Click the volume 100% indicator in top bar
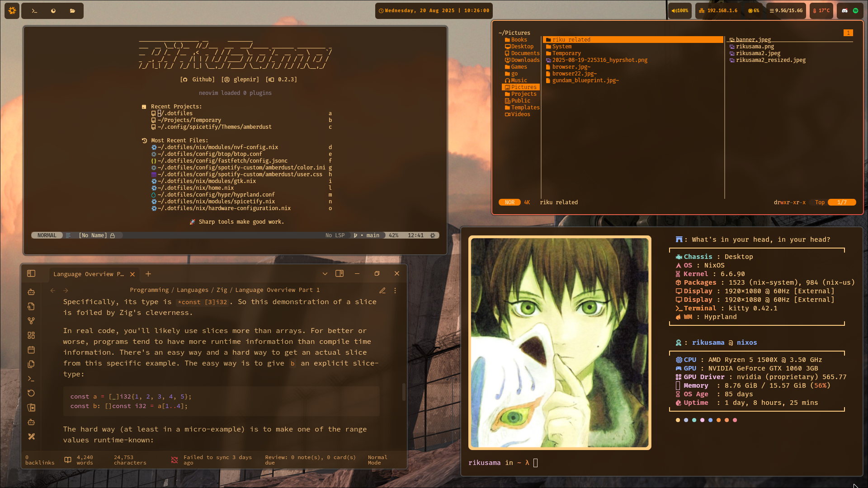The image size is (868, 488). pos(679,10)
